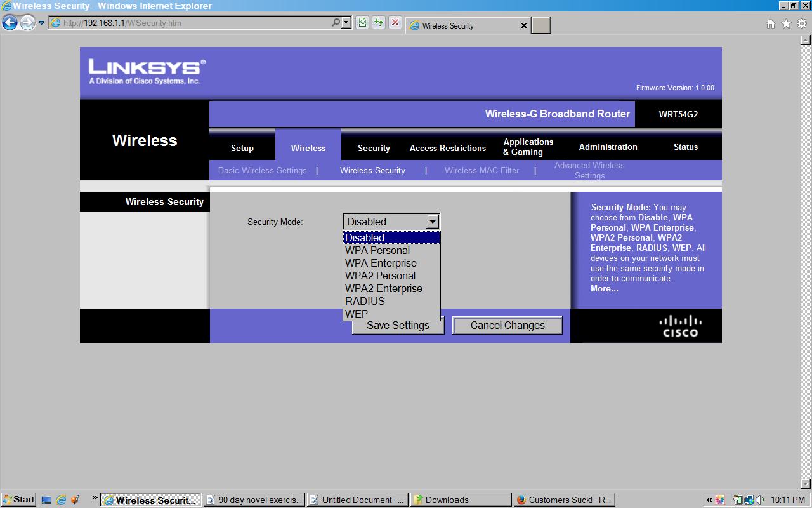Open Wireless MAC Filter sub-tab
The height and width of the screenshot is (508, 812).
click(x=481, y=170)
